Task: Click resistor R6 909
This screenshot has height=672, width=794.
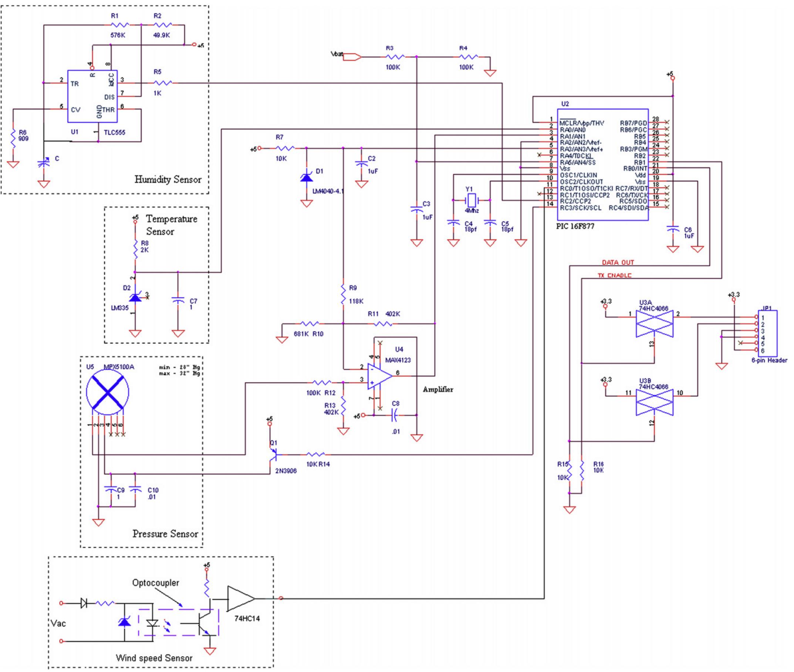Action: click(x=13, y=139)
